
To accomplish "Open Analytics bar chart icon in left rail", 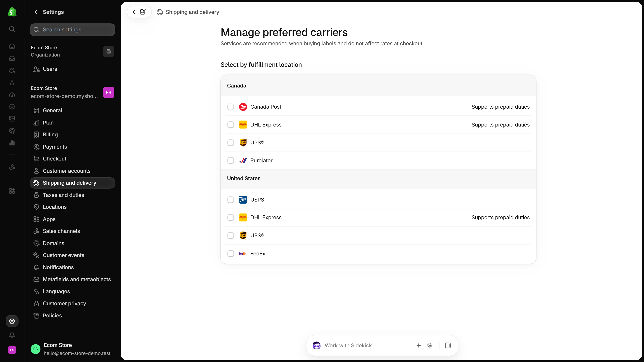I will pos(12,143).
